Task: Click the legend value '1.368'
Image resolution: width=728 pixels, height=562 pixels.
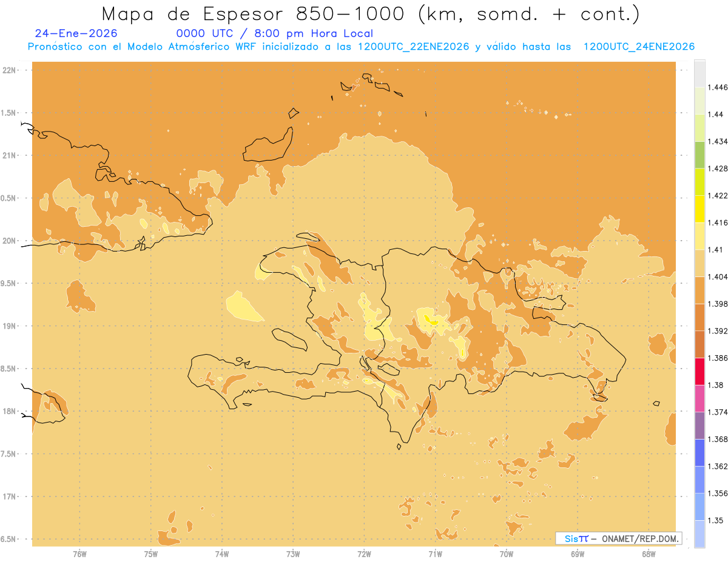Action: click(718, 439)
